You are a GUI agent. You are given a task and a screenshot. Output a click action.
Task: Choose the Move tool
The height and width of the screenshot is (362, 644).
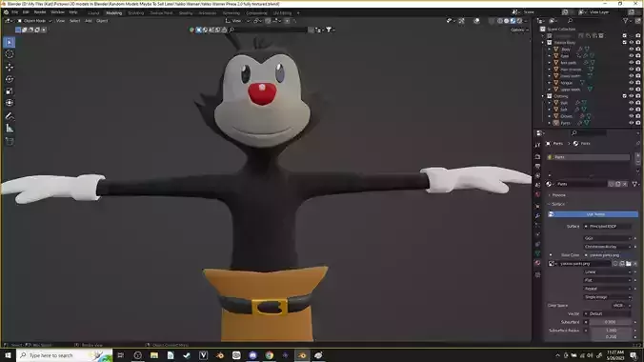[10, 67]
